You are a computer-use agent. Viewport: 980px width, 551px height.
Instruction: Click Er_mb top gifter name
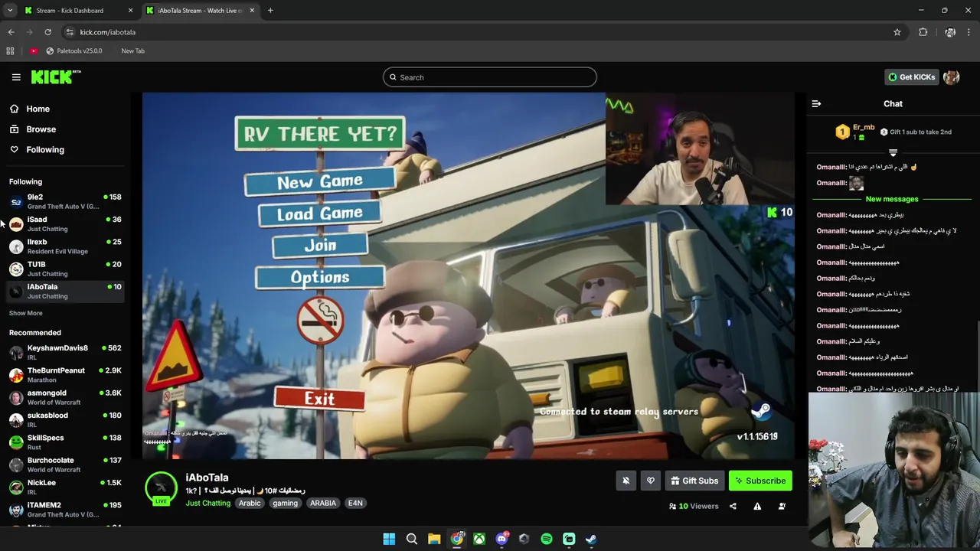(x=864, y=127)
